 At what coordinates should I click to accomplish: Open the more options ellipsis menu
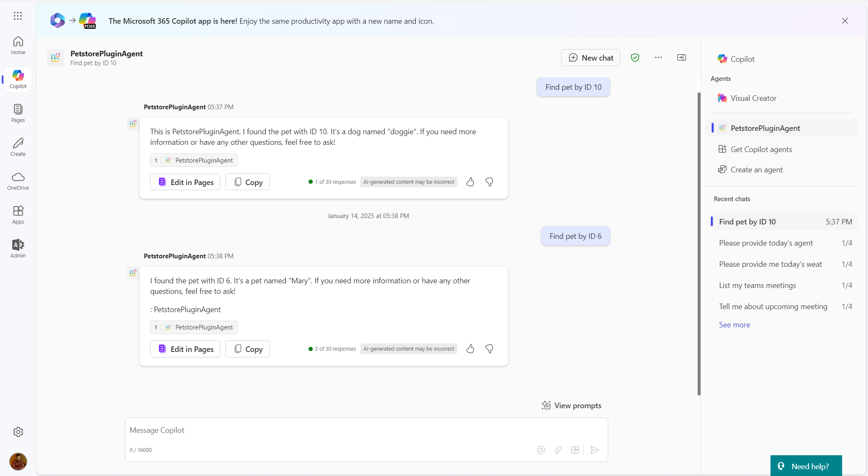(x=658, y=57)
